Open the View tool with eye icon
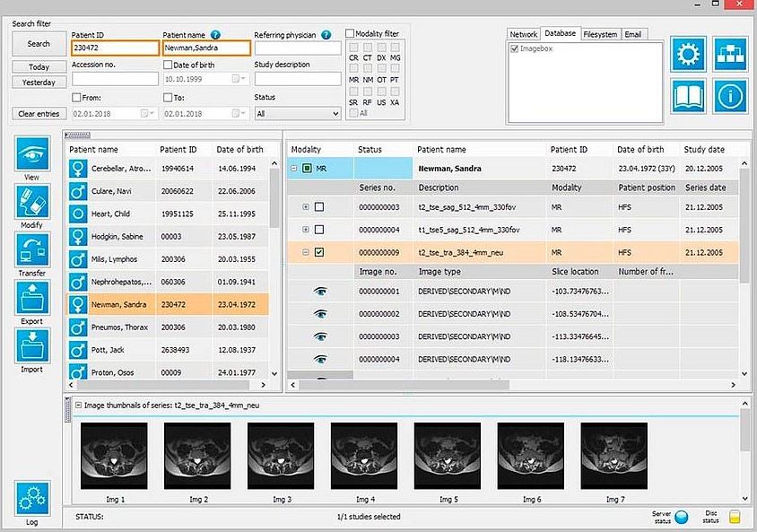The image size is (757, 532). coord(32,153)
